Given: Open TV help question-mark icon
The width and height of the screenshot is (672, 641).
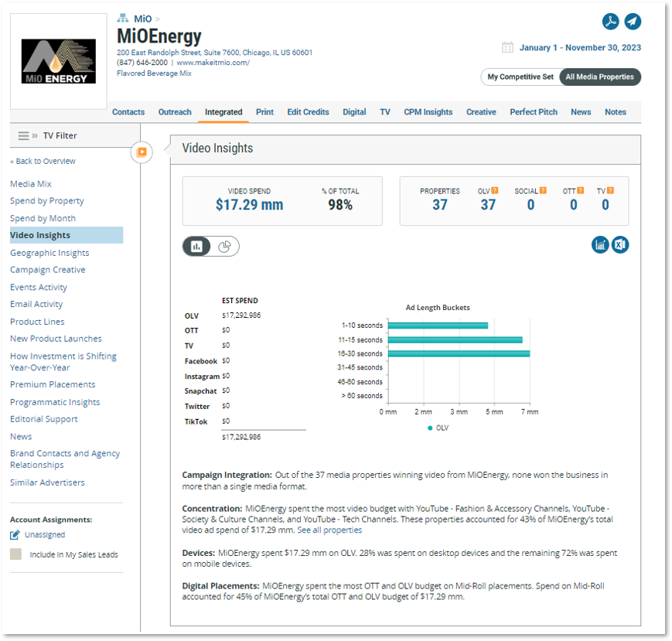Looking at the screenshot, I should click(610, 190).
